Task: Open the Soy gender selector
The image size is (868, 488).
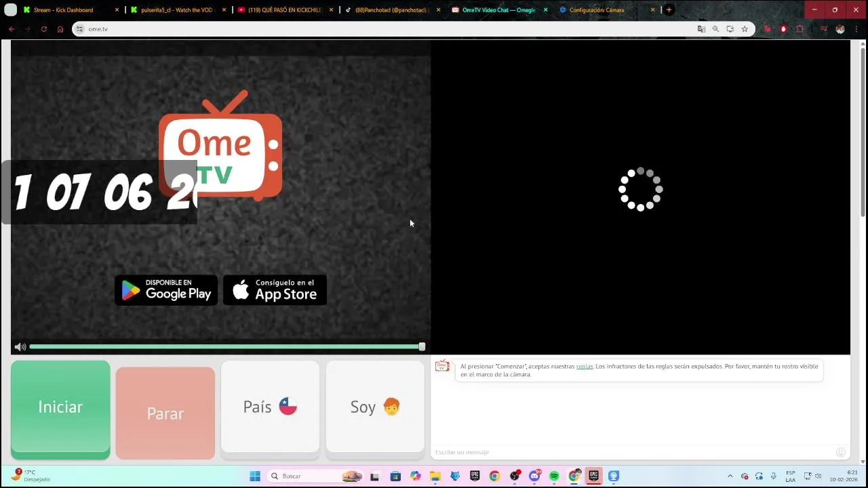Action: pos(375,407)
